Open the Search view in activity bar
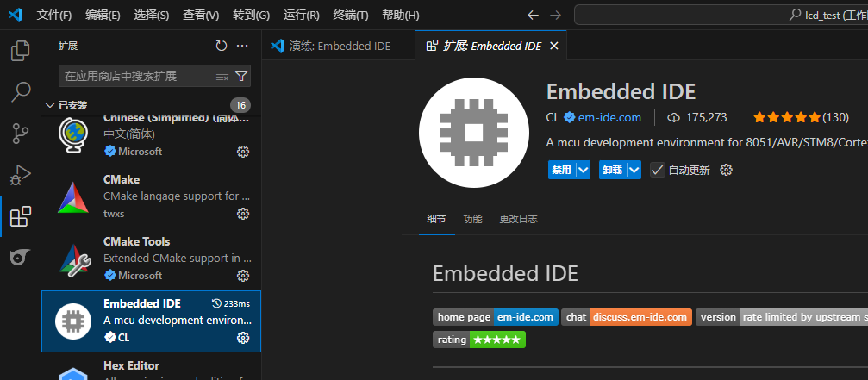Screen dimensions: 868x380 click(21, 92)
